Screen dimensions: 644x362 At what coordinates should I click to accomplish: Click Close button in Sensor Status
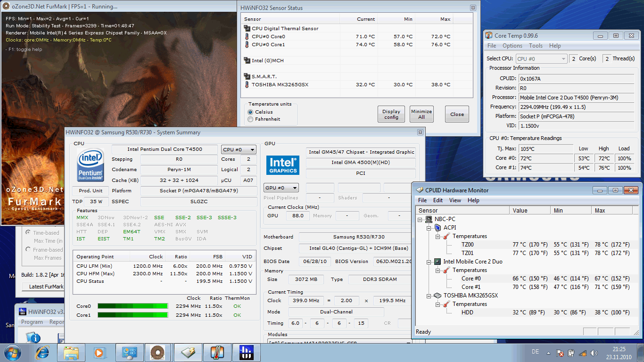(457, 114)
